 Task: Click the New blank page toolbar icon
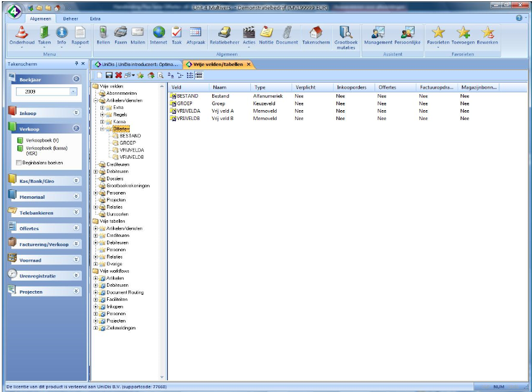coord(100,75)
